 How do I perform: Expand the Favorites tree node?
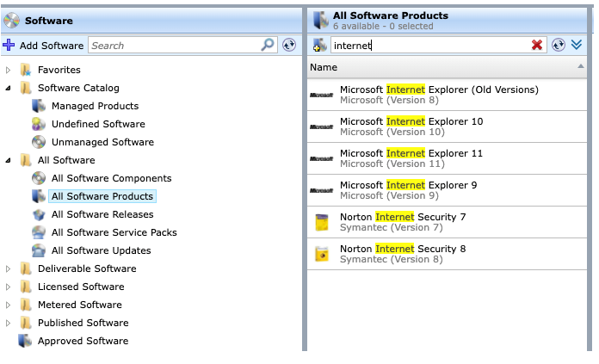pos(8,70)
